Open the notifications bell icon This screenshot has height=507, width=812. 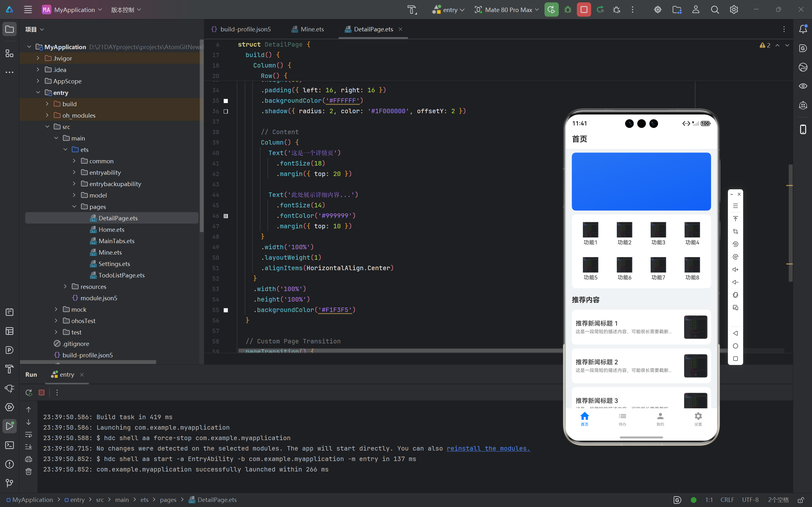803,29
